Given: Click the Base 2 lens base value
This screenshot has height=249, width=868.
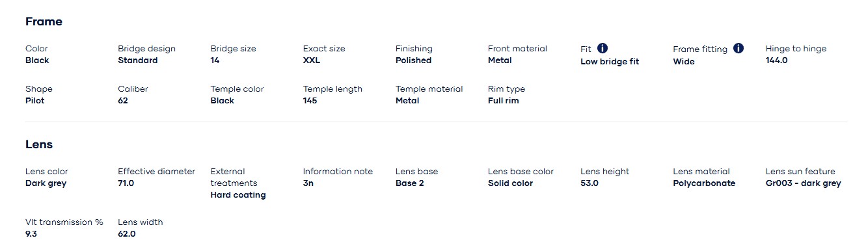Looking at the screenshot, I should click(410, 183).
